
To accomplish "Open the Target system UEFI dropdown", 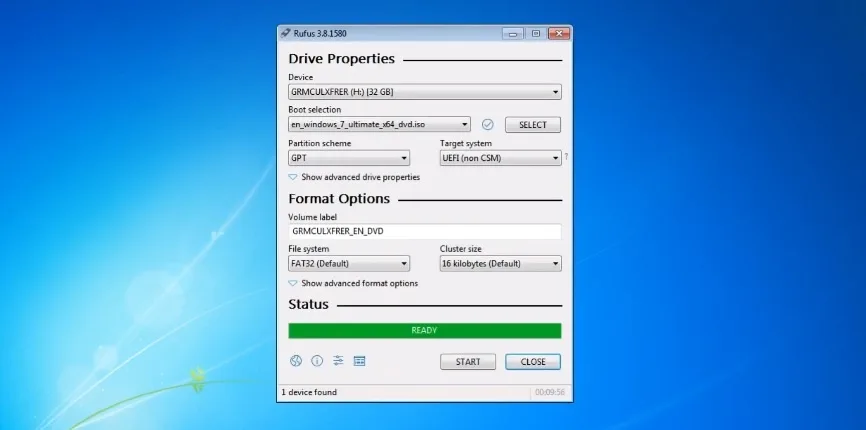I will click(x=500, y=158).
